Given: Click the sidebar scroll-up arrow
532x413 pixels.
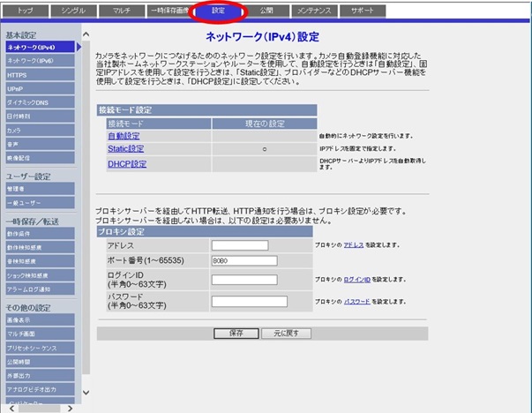Looking at the screenshot, I should point(86,34).
